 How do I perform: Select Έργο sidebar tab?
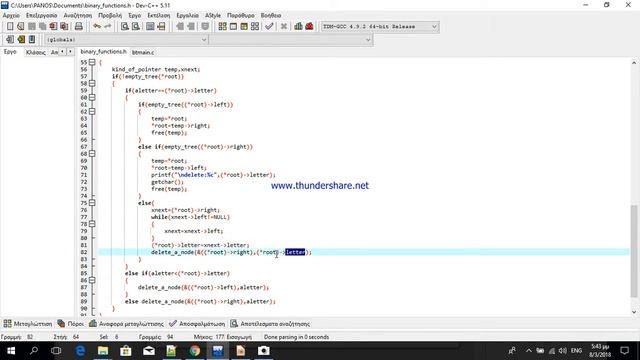pos(10,52)
